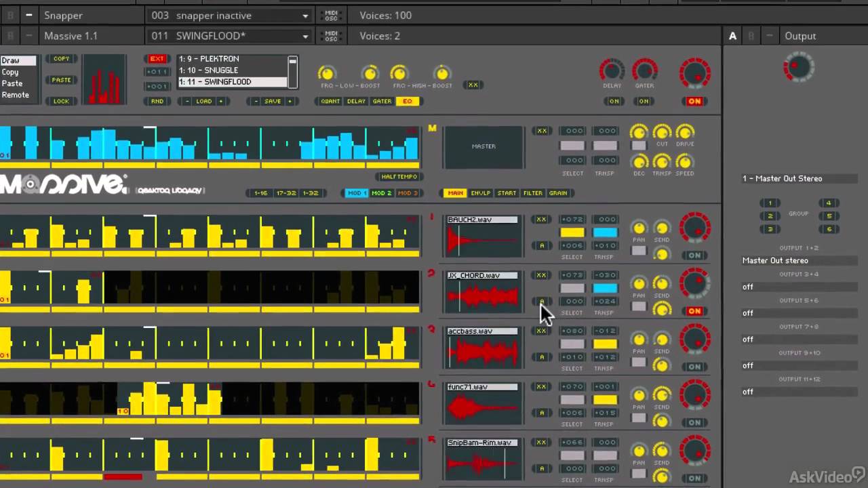Select the MOD 2 tab

coord(381,193)
